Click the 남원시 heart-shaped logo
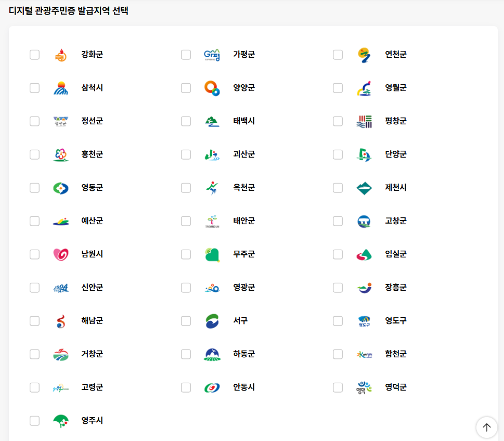This screenshot has height=441, width=504. tap(60, 254)
